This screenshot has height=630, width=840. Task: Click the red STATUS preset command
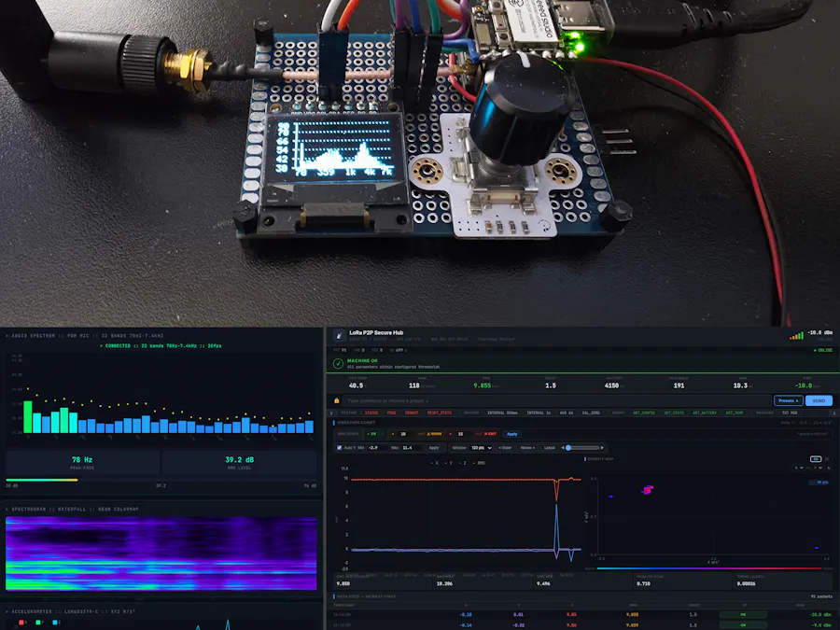371,413
